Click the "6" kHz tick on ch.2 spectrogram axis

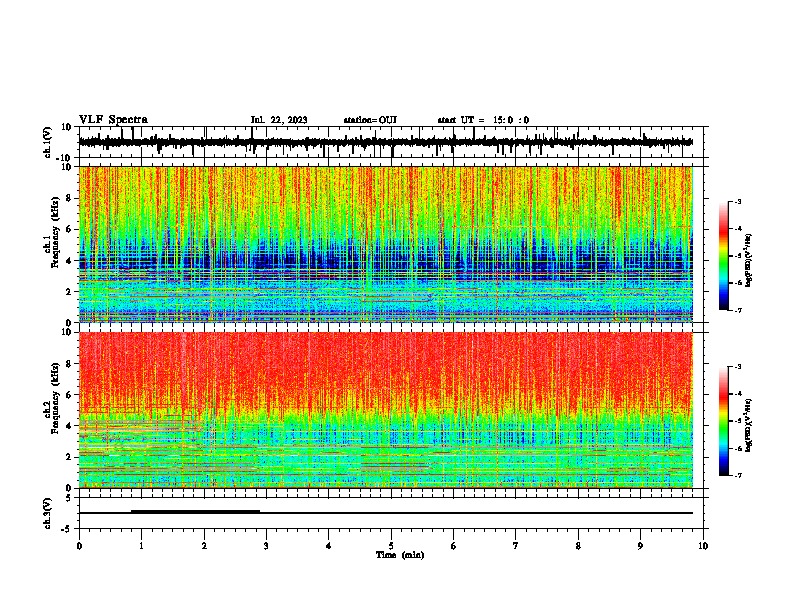click(70, 394)
